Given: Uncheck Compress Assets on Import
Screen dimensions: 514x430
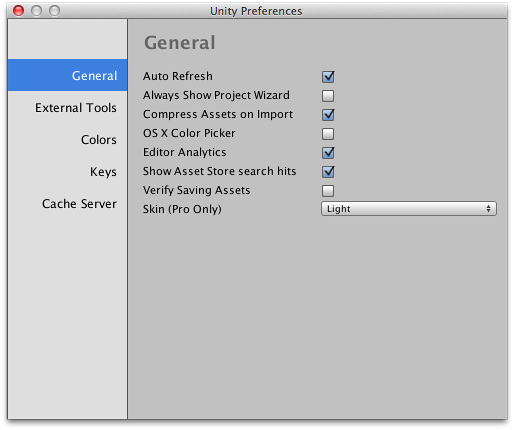Looking at the screenshot, I should point(328,115).
